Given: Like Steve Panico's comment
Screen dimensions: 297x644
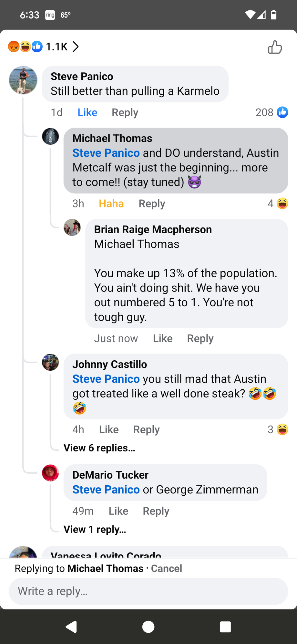Looking at the screenshot, I should point(87,112).
